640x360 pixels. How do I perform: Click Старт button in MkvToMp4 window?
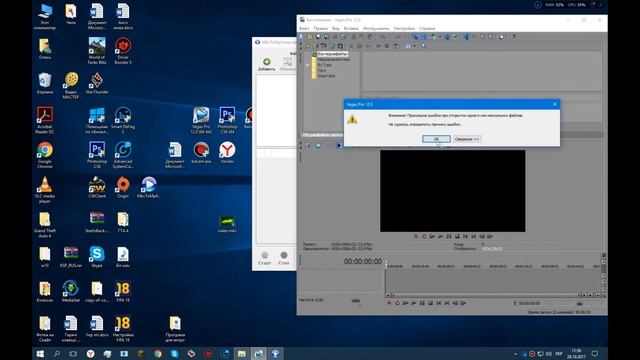coord(264,258)
